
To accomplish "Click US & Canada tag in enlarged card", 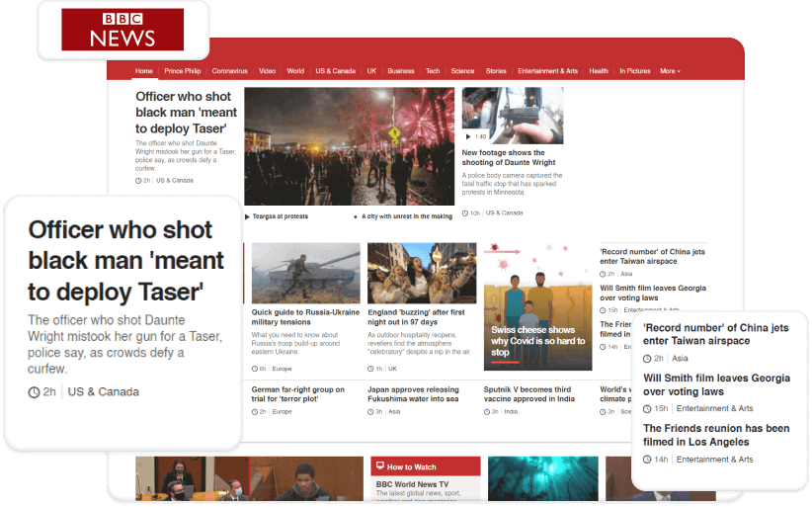I will [103, 392].
